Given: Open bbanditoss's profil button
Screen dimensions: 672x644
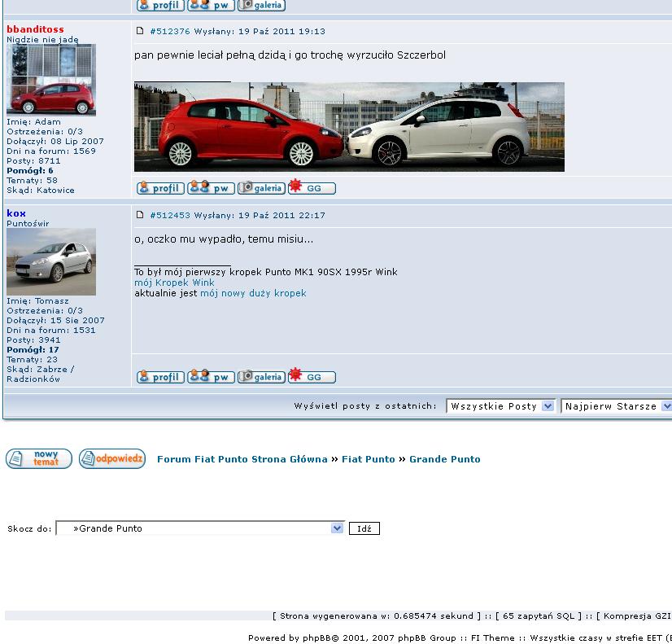Looking at the screenshot, I should [x=160, y=188].
